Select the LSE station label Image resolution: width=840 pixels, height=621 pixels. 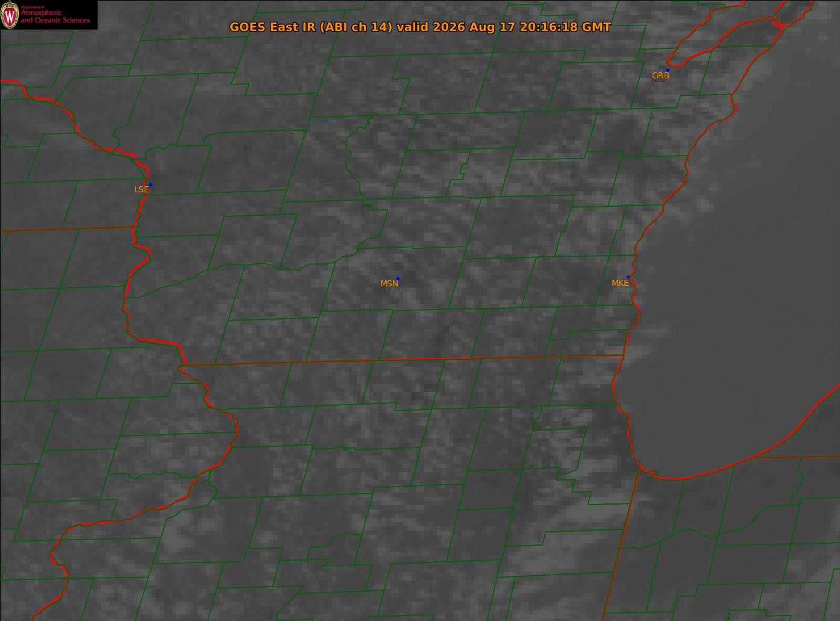(141, 189)
